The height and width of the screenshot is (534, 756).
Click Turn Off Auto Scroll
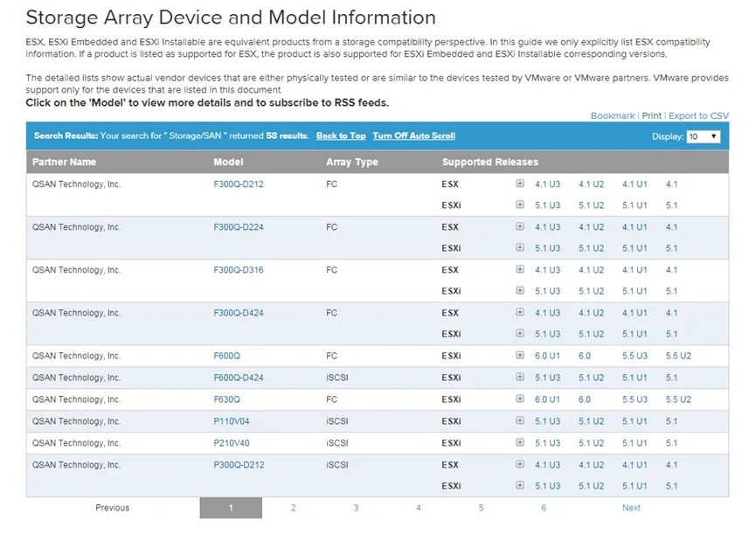(413, 135)
